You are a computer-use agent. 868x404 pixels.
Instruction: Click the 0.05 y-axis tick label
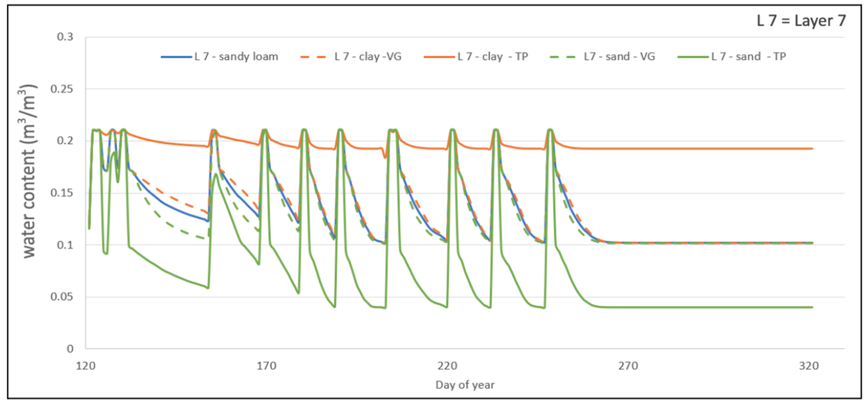pos(62,297)
